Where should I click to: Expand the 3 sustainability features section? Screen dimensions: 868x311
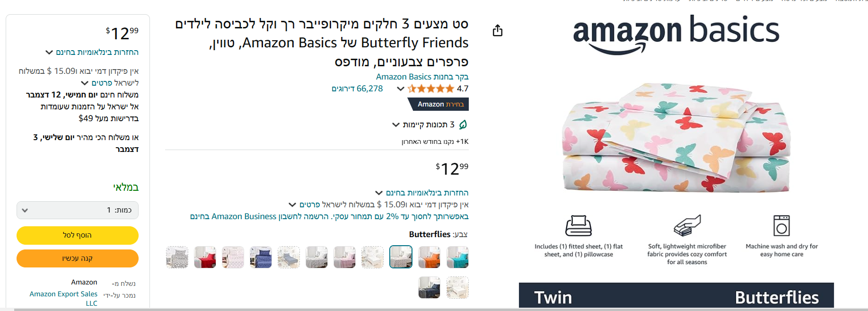click(424, 124)
